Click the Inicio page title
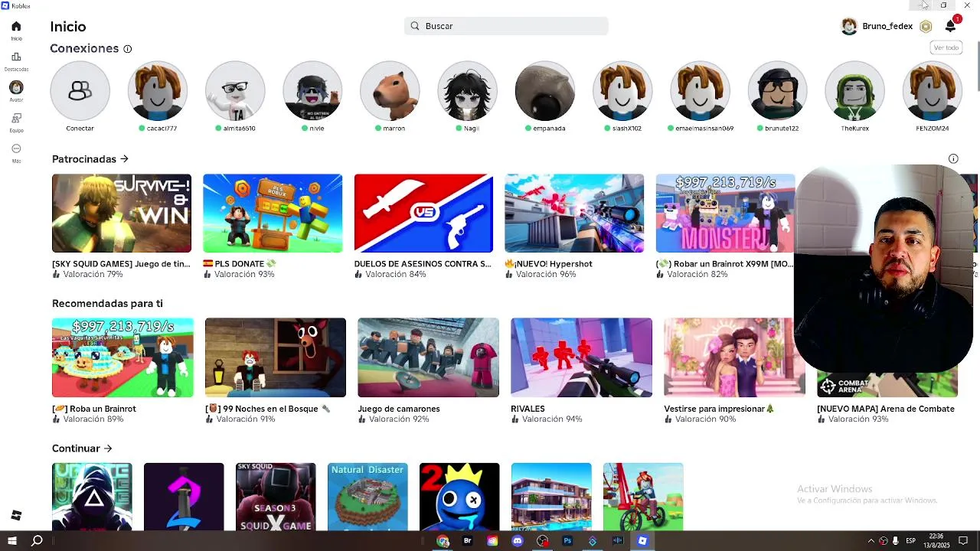The width and height of the screenshot is (980, 551). 68,27
